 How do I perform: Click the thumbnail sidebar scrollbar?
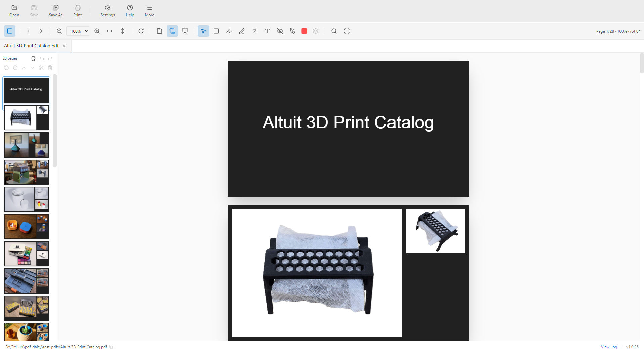pyautogui.click(x=55, y=120)
